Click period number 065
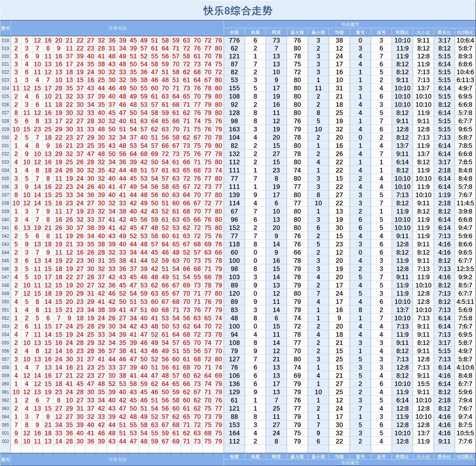 5,425
